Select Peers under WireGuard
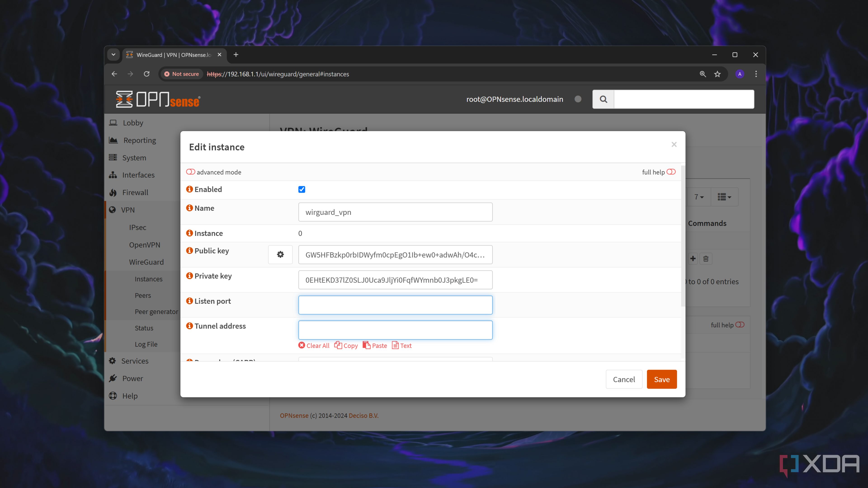 click(143, 295)
